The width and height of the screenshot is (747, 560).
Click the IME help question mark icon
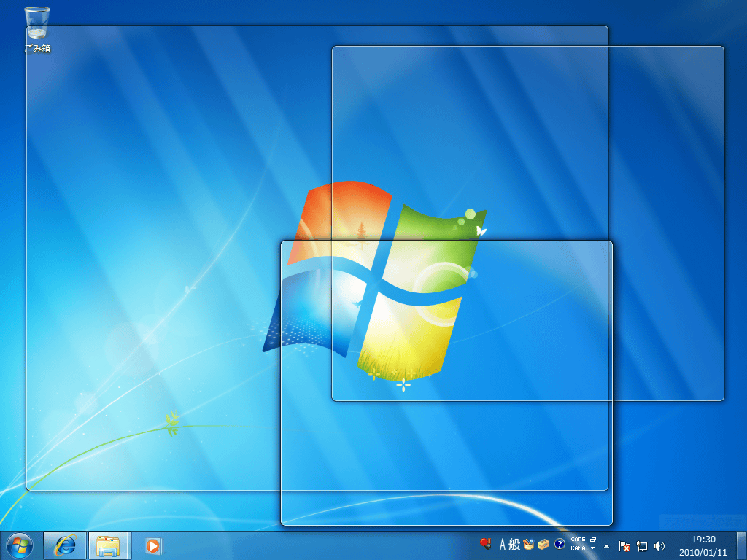560,544
